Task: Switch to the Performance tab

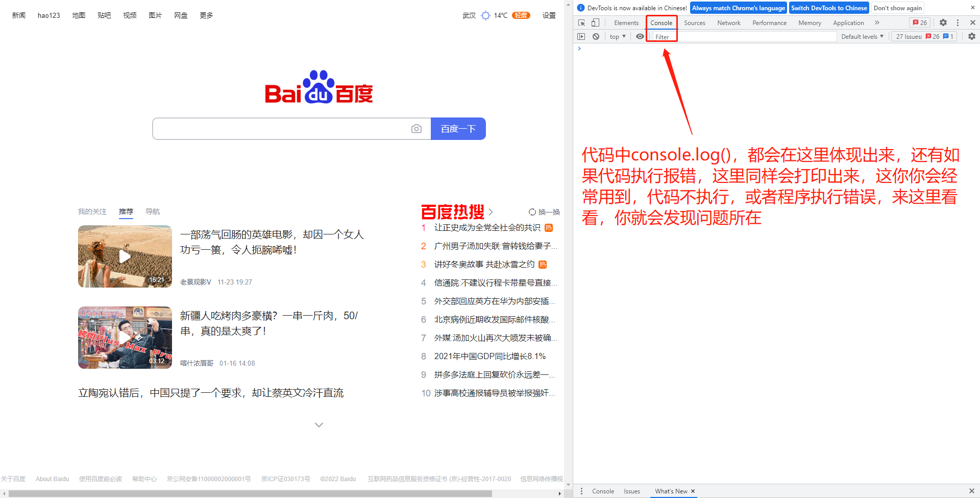Action: (x=769, y=23)
